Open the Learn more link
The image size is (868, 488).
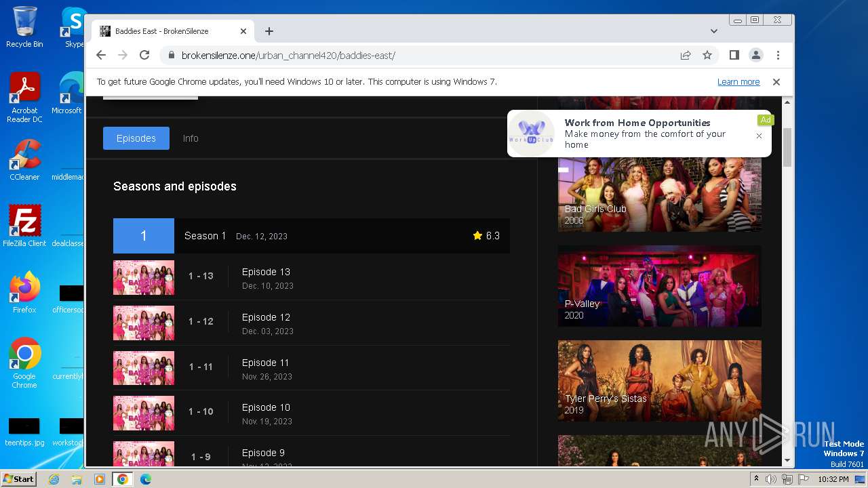[x=738, y=81]
